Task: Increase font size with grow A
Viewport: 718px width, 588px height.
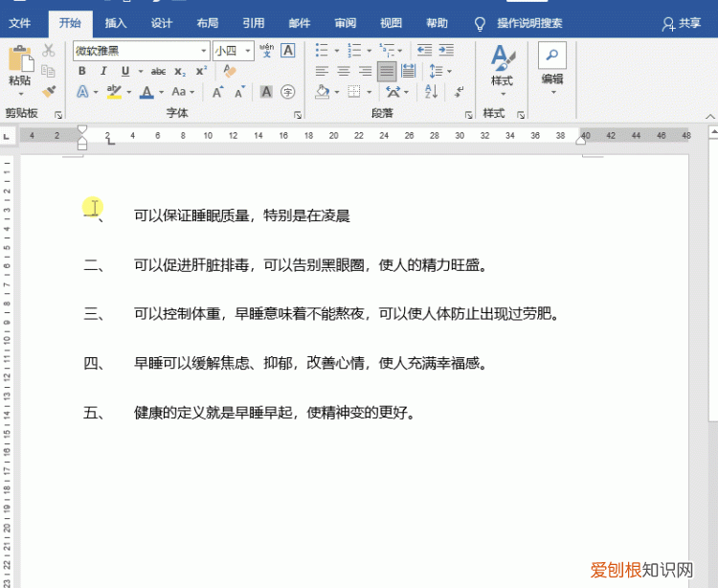Action: tap(218, 92)
